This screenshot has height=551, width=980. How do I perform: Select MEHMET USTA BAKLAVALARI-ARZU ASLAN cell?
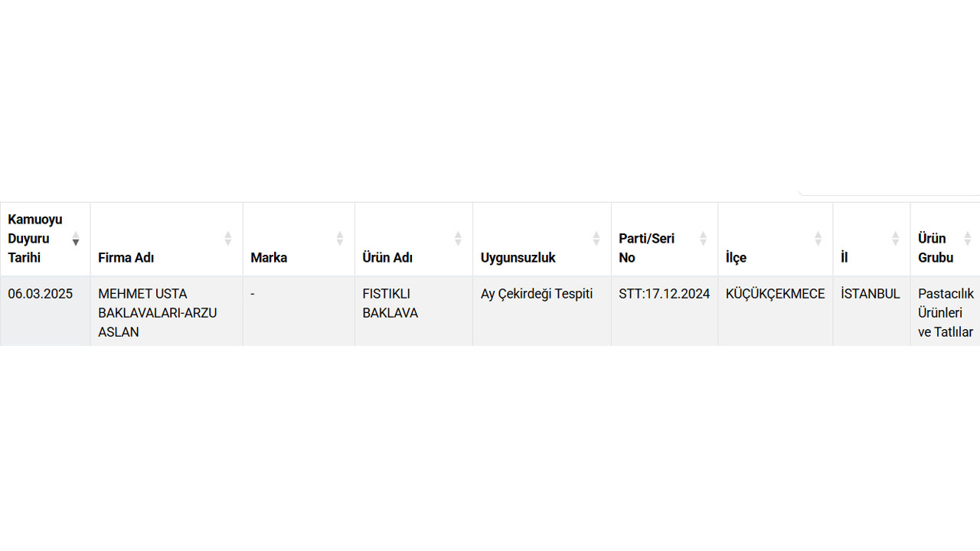pyautogui.click(x=167, y=311)
